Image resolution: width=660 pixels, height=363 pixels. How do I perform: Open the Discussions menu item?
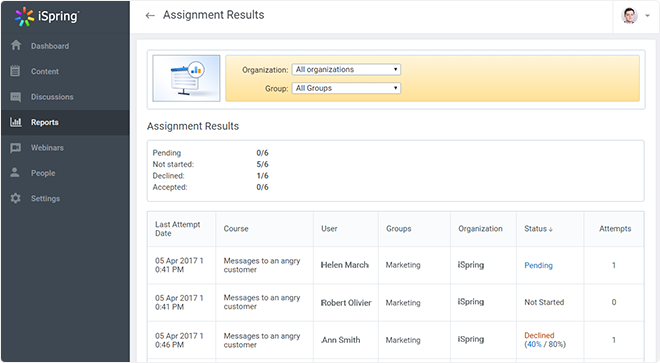pyautogui.click(x=52, y=97)
